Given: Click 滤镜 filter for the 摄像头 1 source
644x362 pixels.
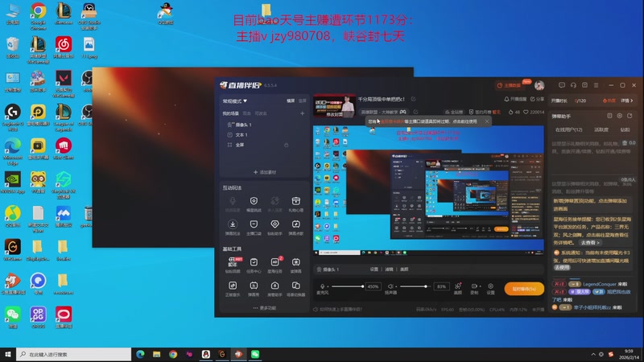Looking at the screenshot, I should point(389,269).
